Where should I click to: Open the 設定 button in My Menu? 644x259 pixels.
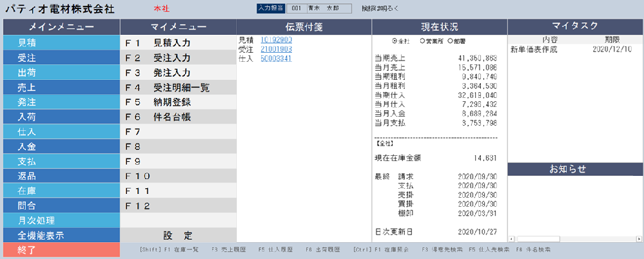pos(177,235)
